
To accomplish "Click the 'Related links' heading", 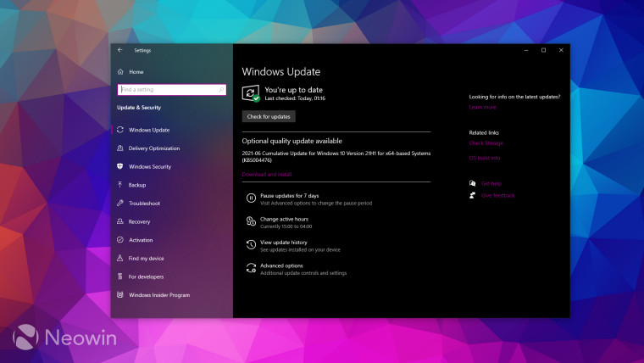I will coord(484,133).
